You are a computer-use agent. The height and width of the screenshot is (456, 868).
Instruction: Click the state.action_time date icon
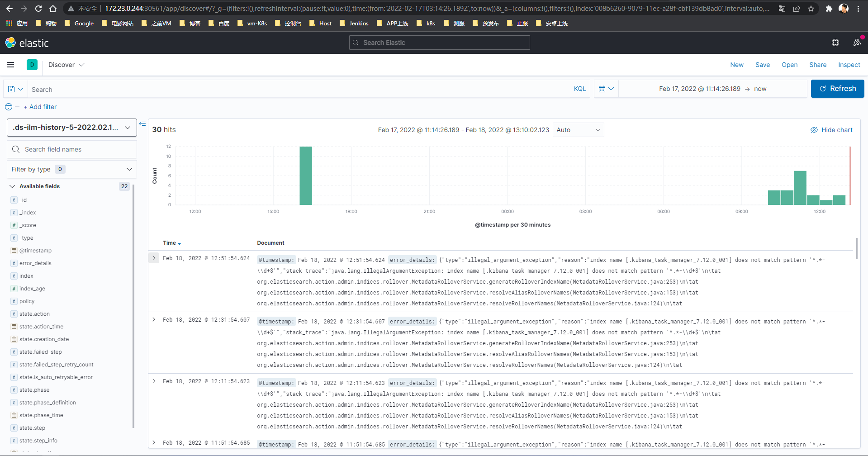[x=14, y=327]
